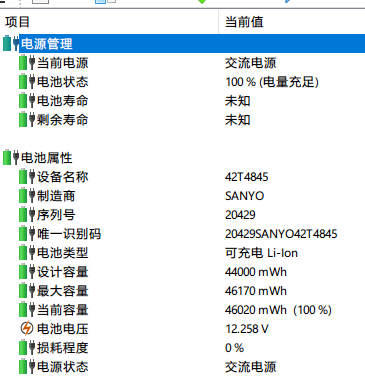Select the 损耗程度 row label

pyautogui.click(x=63, y=348)
